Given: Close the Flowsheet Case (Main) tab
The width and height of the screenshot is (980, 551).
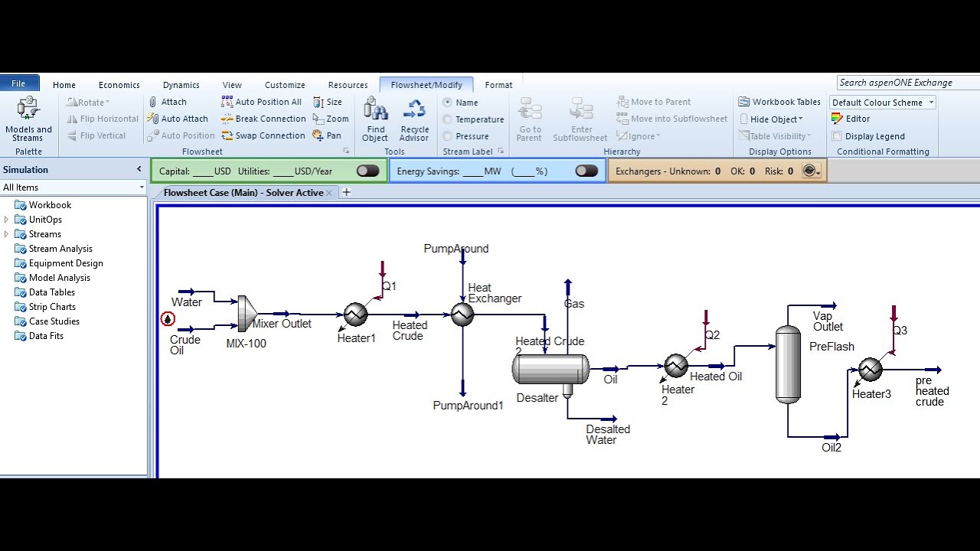Looking at the screenshot, I should (x=329, y=193).
